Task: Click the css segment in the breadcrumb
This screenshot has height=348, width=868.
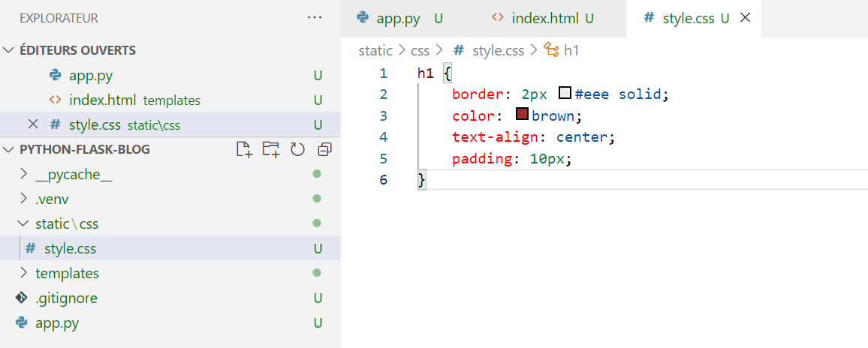Action: coord(420,51)
